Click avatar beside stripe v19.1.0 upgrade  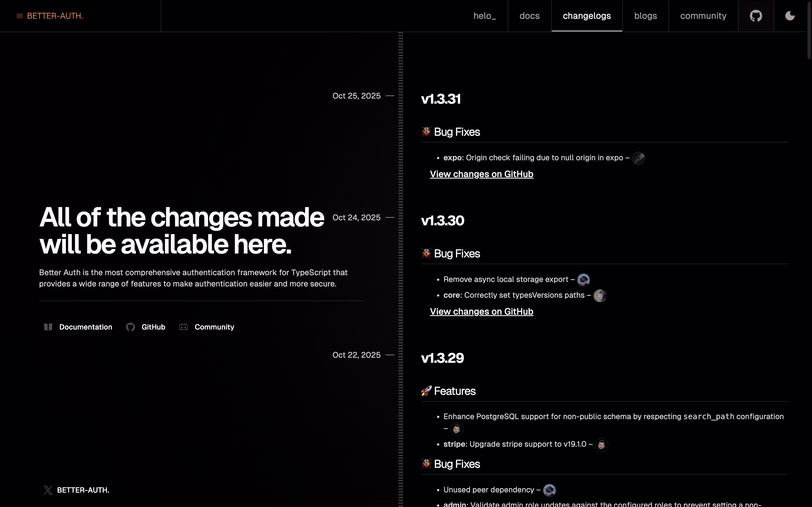(x=601, y=445)
